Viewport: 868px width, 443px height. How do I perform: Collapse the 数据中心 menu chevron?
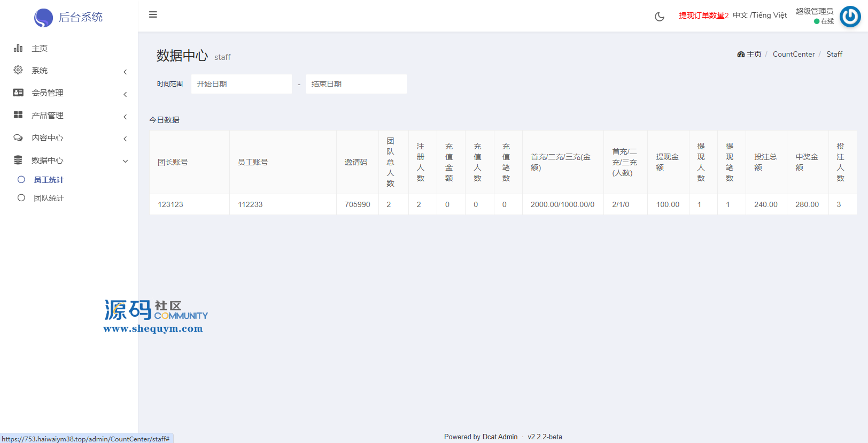click(x=125, y=161)
